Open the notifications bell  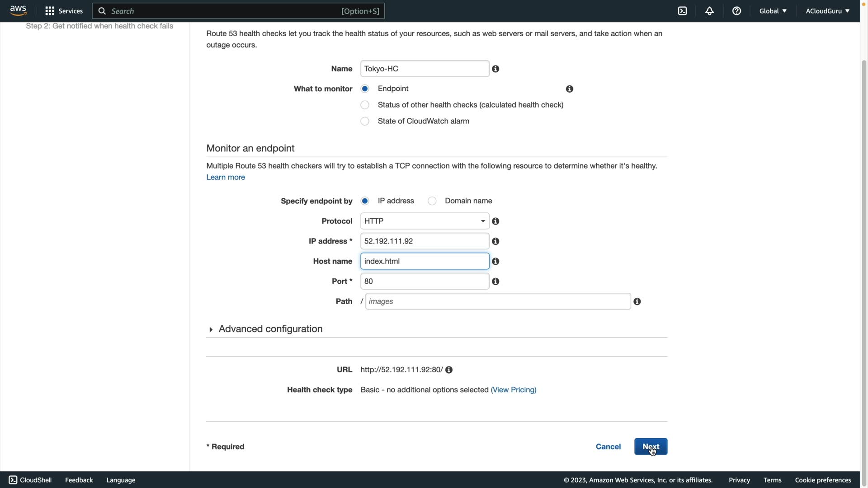(709, 11)
